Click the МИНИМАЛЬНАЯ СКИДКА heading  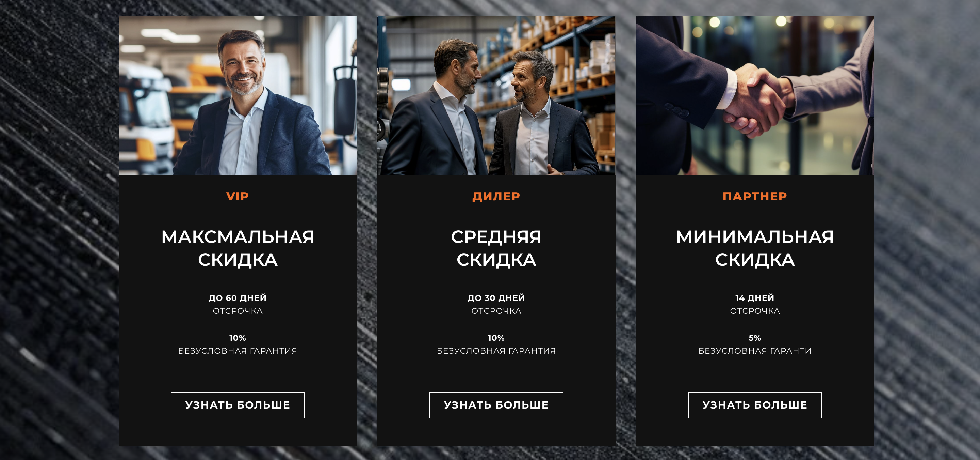tap(755, 248)
